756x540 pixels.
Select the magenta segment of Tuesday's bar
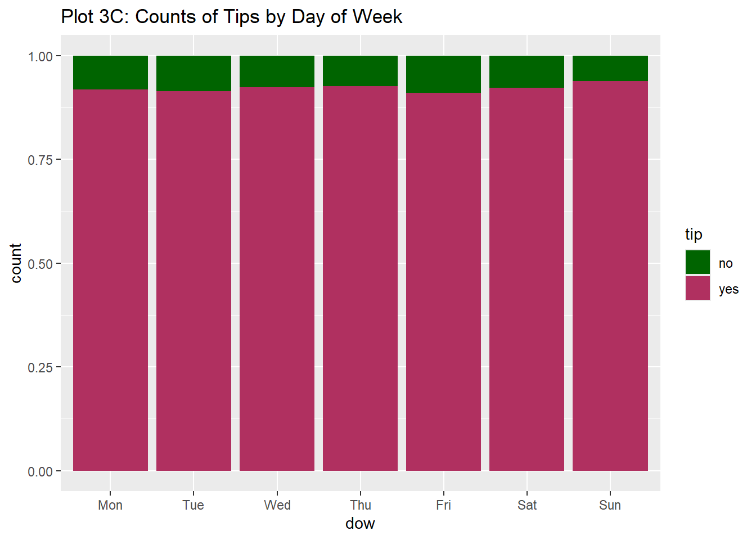193,281
